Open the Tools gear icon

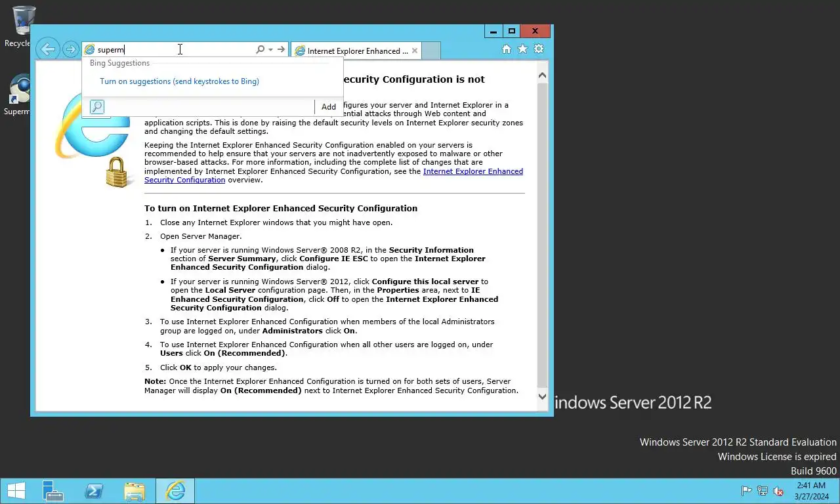(x=539, y=49)
